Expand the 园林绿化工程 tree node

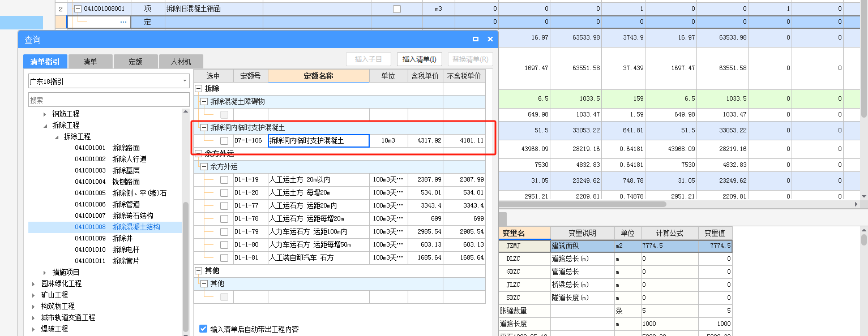pyautogui.click(x=33, y=284)
